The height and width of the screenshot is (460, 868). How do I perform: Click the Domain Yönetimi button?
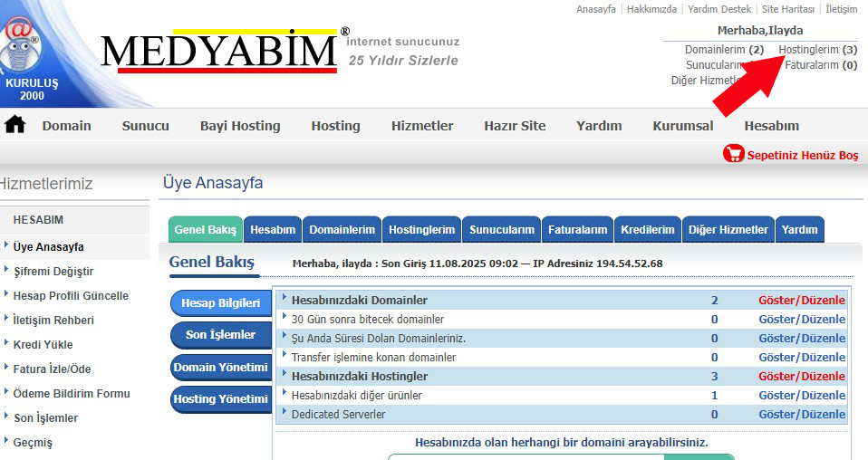coord(220,367)
